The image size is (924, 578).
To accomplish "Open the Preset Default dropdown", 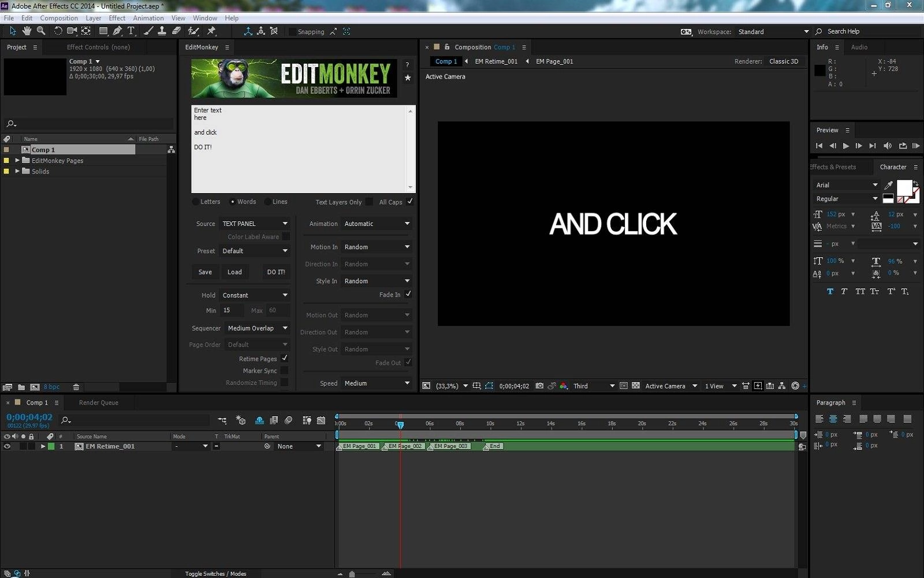I will point(255,251).
